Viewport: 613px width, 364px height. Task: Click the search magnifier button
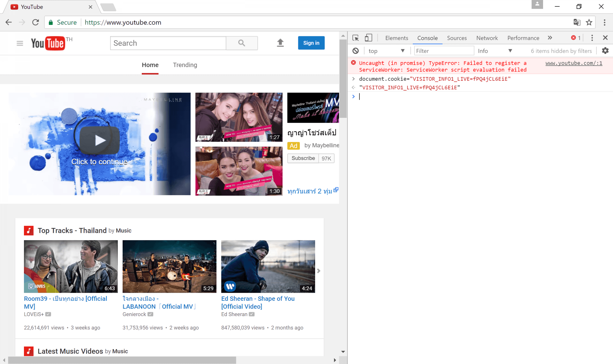242,43
